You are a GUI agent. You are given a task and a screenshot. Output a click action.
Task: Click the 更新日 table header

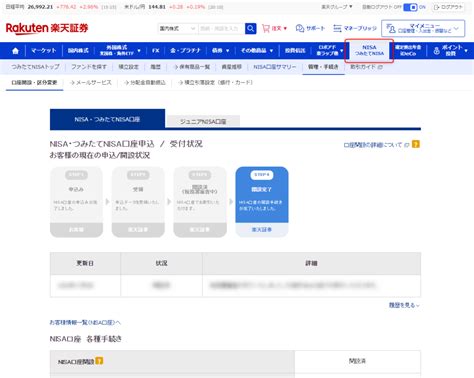85,263
